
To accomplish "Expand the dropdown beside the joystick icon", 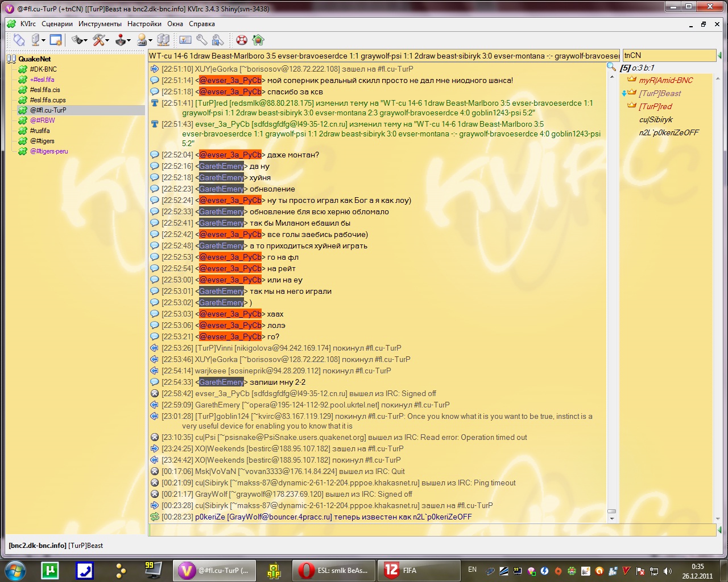I will pos(129,41).
